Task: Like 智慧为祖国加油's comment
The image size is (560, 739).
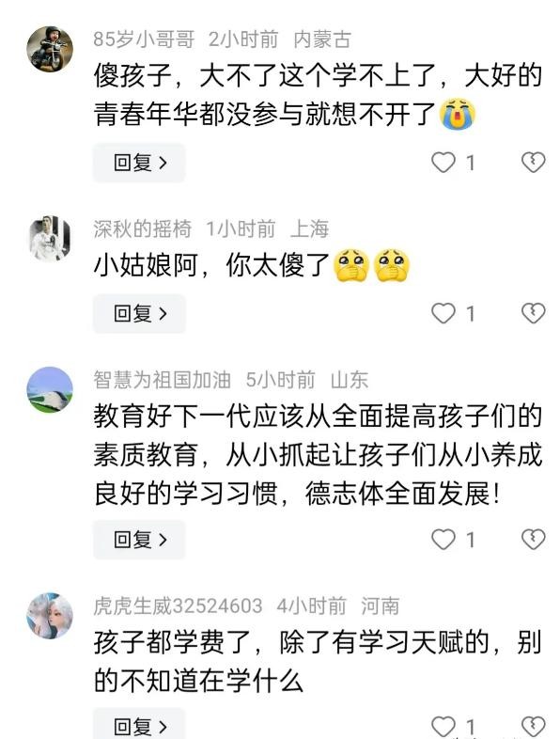Action: click(x=443, y=540)
